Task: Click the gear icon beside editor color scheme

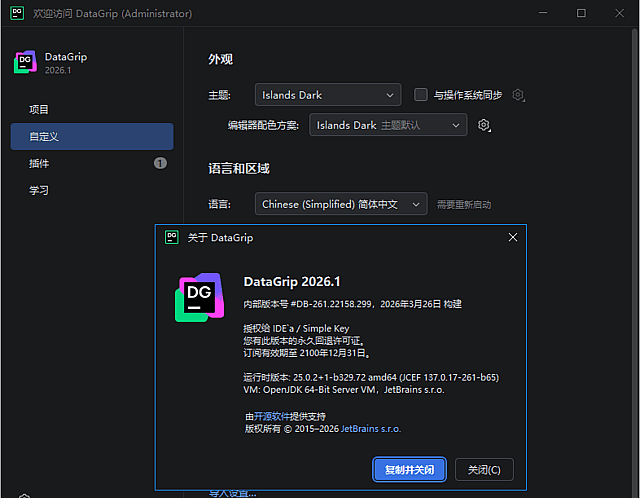Action: click(484, 125)
